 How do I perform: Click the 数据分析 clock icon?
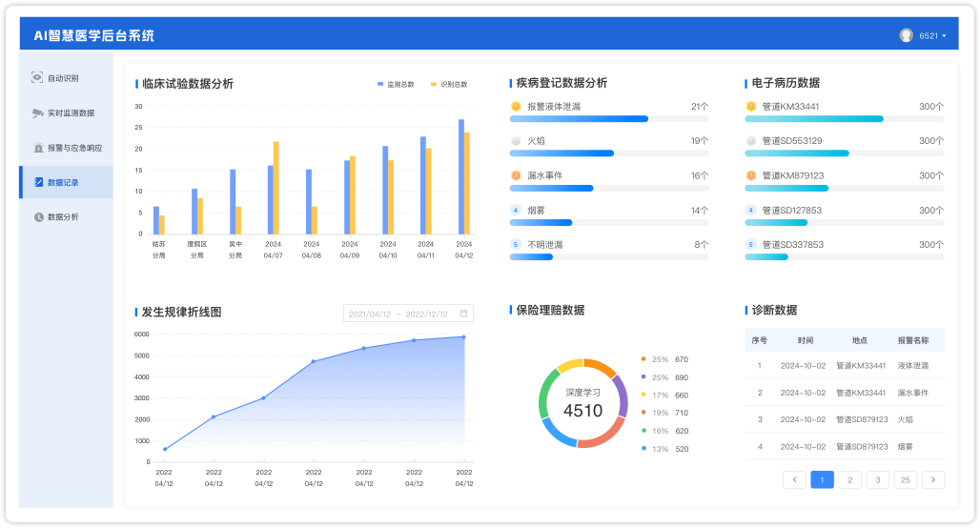coord(39,217)
